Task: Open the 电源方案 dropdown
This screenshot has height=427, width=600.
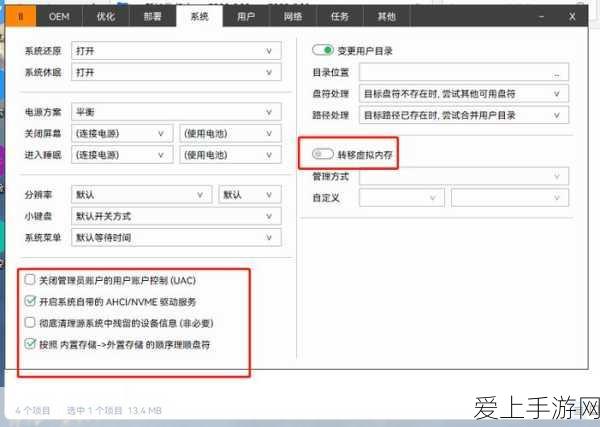Action: 176,112
